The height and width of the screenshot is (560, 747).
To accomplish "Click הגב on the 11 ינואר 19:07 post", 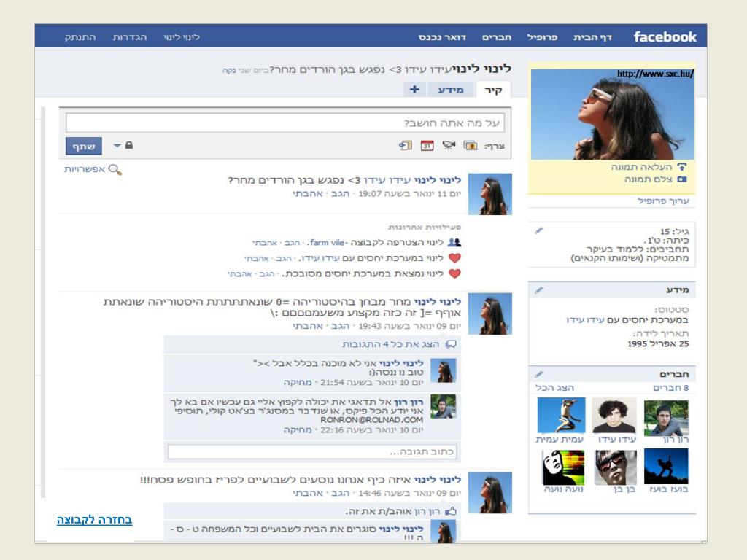I will pos(340,193).
